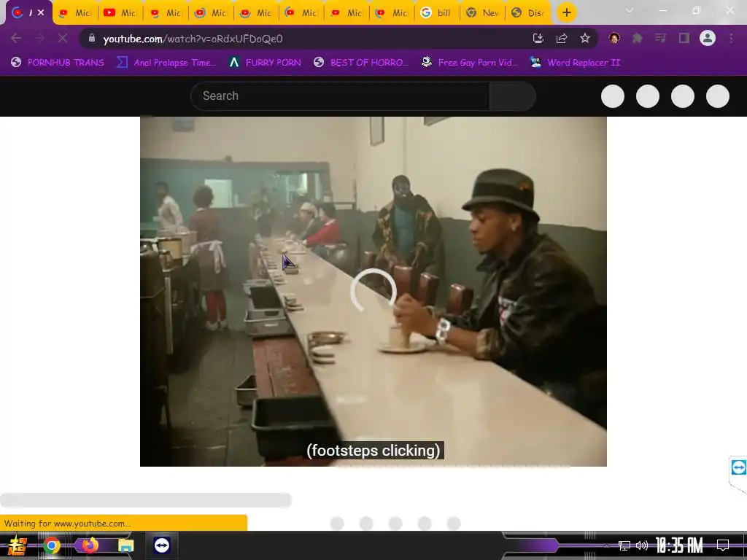Open the Extensions puzzle-piece menu

click(x=638, y=38)
